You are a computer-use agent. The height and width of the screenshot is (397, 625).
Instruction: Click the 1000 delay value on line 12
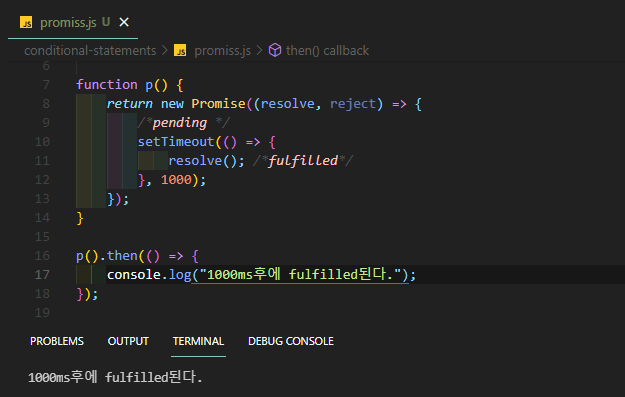[176, 180]
